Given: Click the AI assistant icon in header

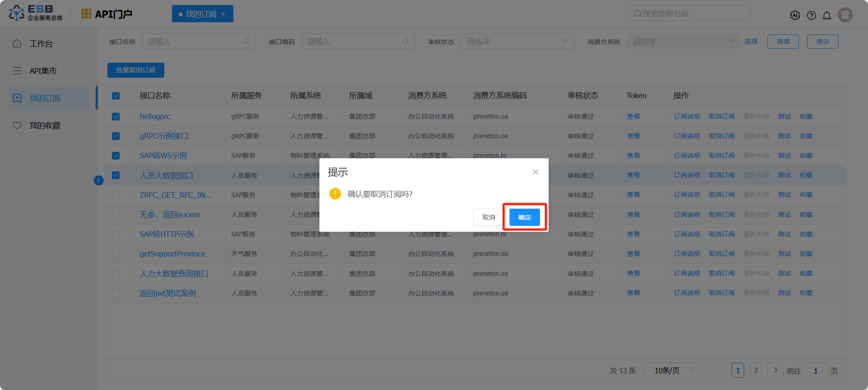Looking at the screenshot, I should click(x=795, y=15).
